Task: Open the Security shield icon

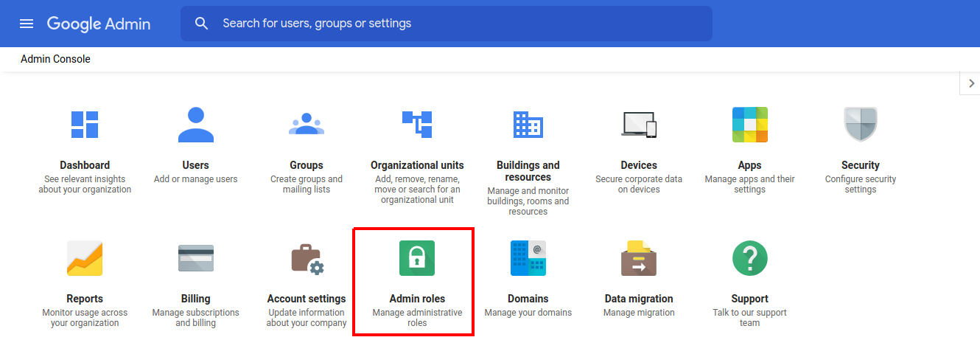Action: (861, 125)
